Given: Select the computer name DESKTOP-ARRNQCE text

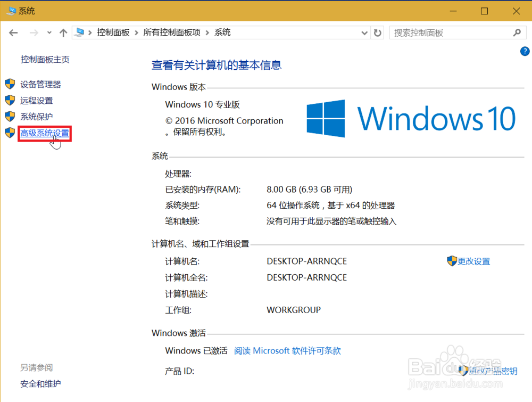Looking at the screenshot, I should (x=307, y=261).
